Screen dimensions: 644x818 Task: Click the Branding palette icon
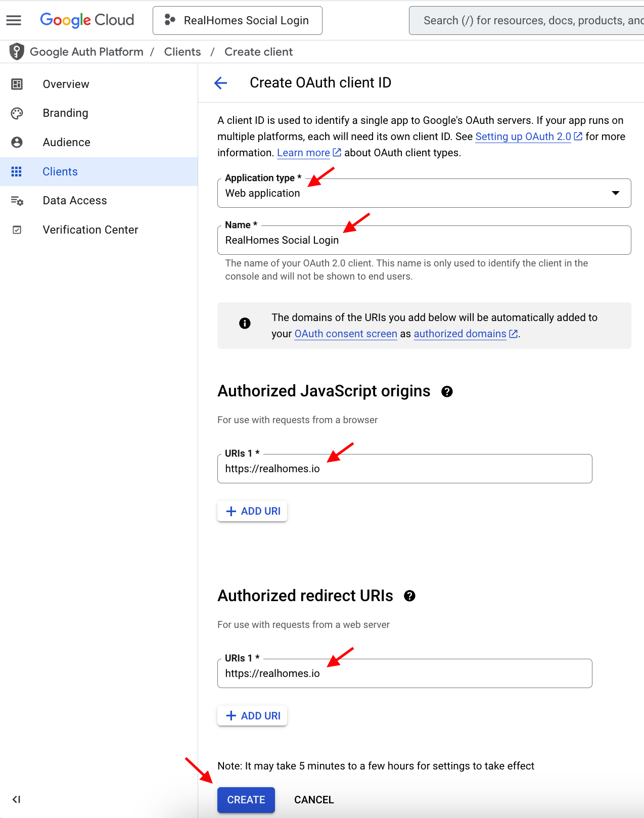[x=17, y=113]
